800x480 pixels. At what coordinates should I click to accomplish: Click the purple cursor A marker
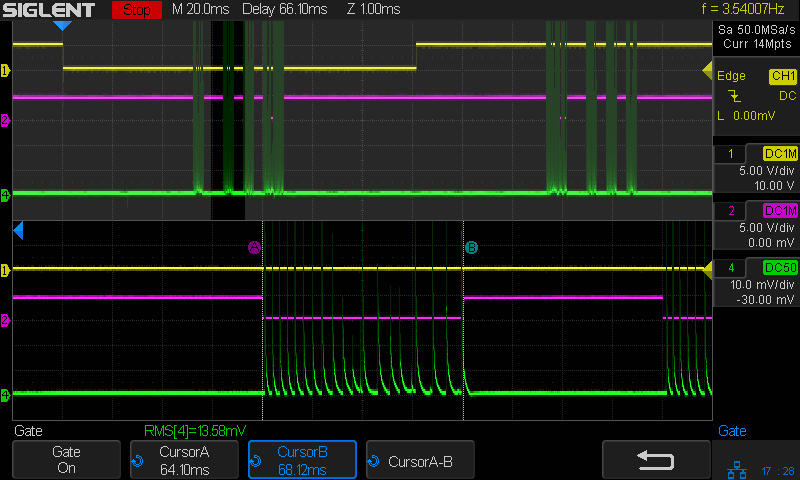pos(254,247)
